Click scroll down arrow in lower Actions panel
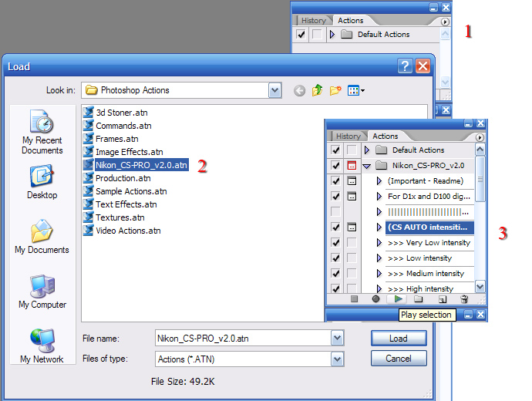This screenshot has height=401, width=532. click(x=480, y=287)
